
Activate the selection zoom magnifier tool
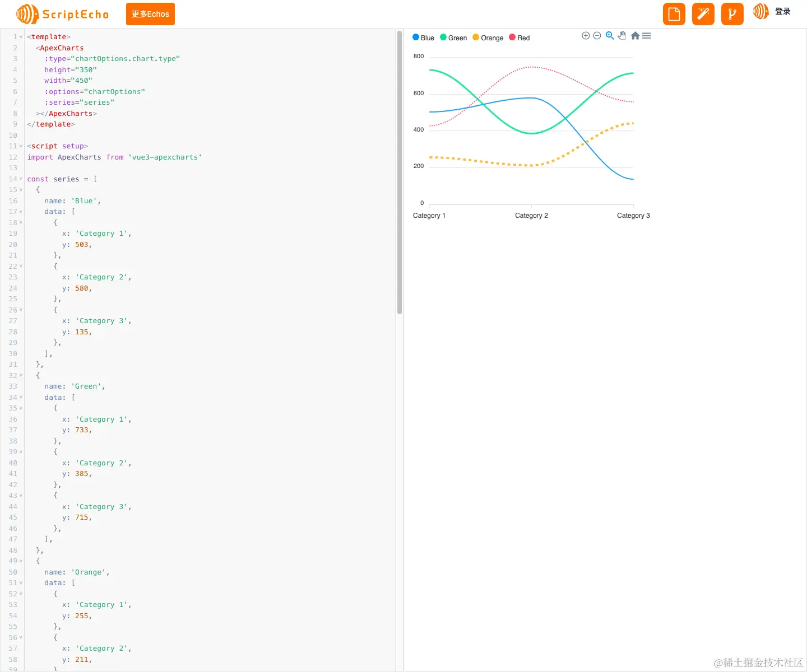(610, 36)
